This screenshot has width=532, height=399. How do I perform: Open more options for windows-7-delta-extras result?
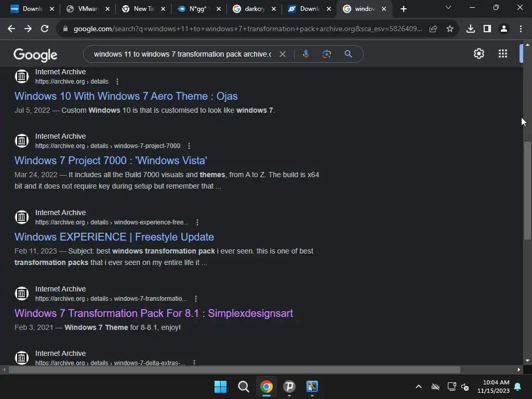pyautogui.click(x=194, y=363)
